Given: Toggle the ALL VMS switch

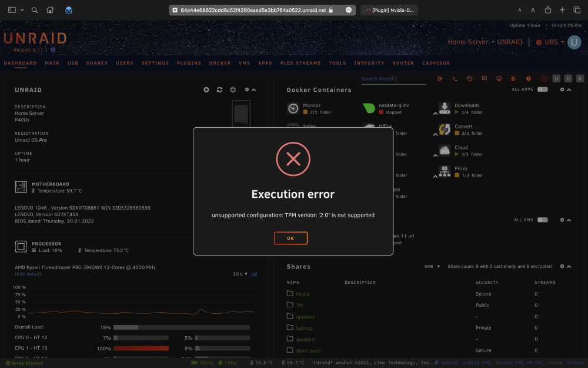Looking at the screenshot, I should click(x=542, y=220).
